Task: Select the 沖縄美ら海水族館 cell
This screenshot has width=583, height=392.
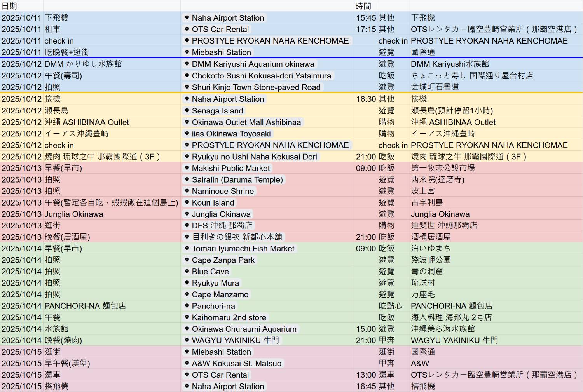Action: [x=496, y=329]
